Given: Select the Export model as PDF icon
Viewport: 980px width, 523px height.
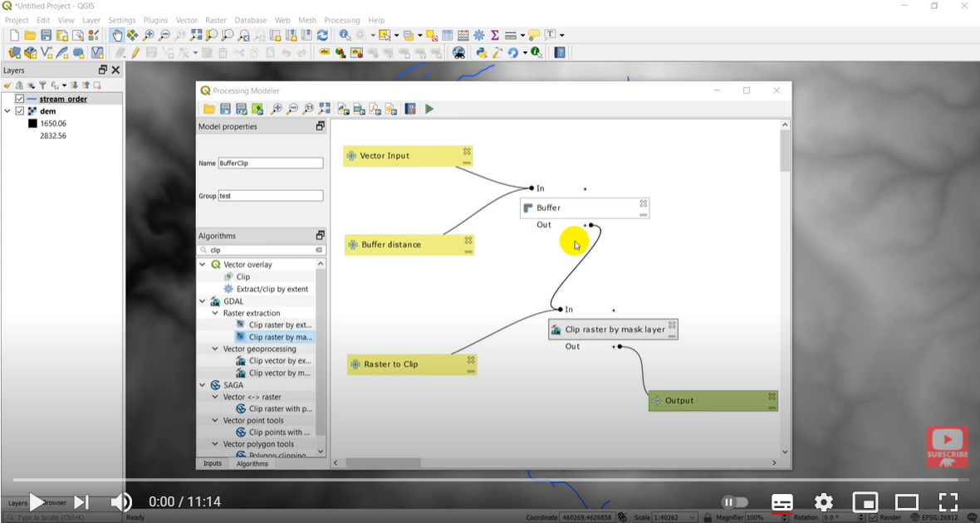Looking at the screenshot, I should pyautogui.click(x=375, y=109).
